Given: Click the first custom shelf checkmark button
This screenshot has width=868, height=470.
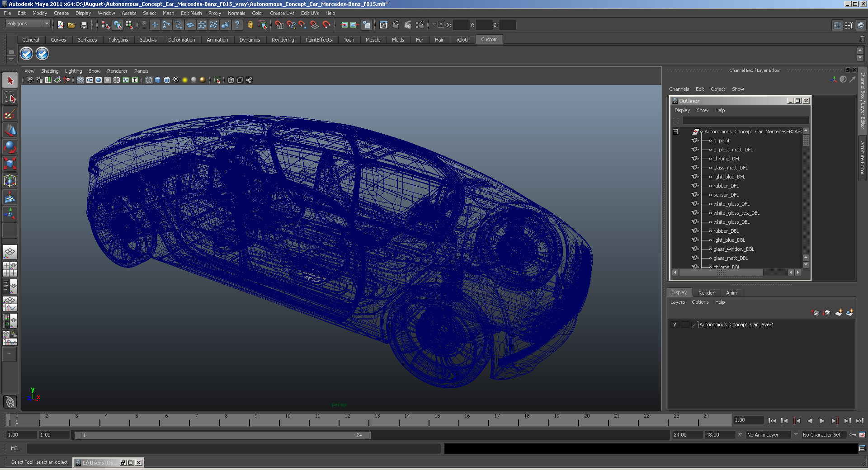Looking at the screenshot, I should click(27, 54).
